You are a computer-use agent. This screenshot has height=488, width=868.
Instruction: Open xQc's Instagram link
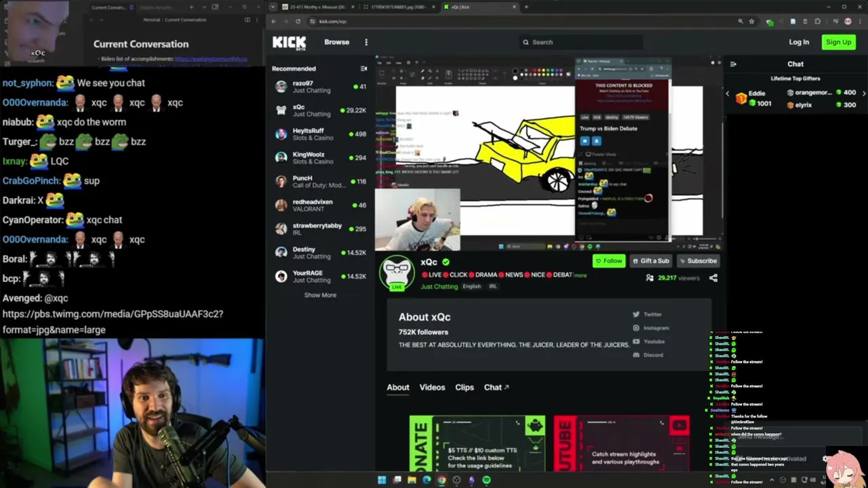point(650,328)
